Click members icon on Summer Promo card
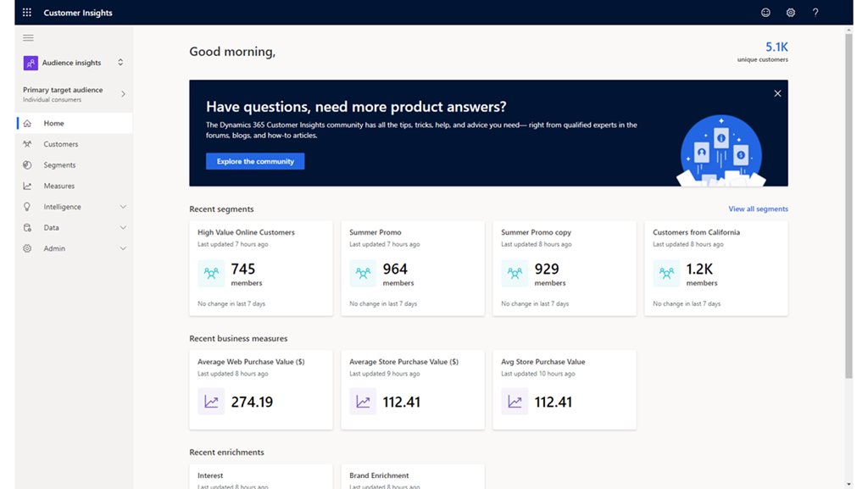The width and height of the screenshot is (868, 489). [x=363, y=273]
